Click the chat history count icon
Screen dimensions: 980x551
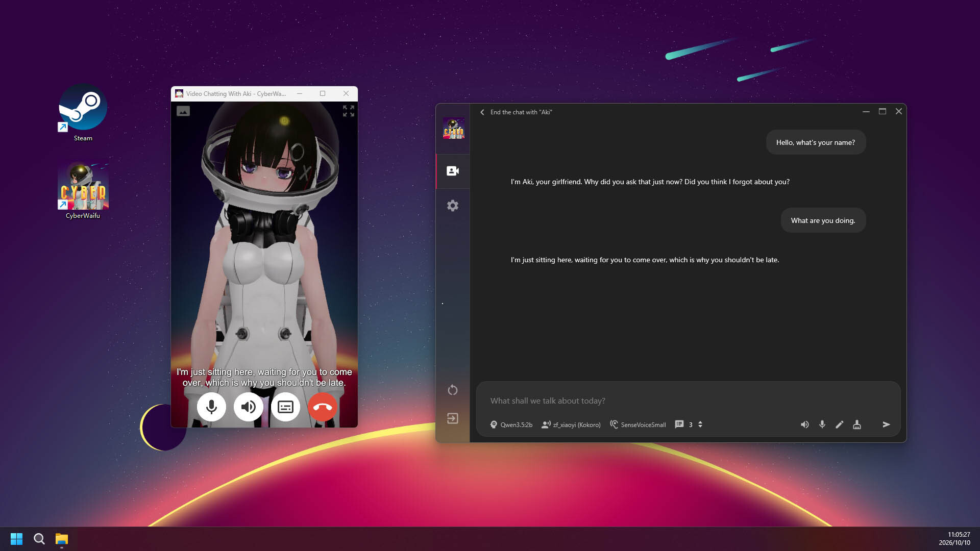(679, 424)
